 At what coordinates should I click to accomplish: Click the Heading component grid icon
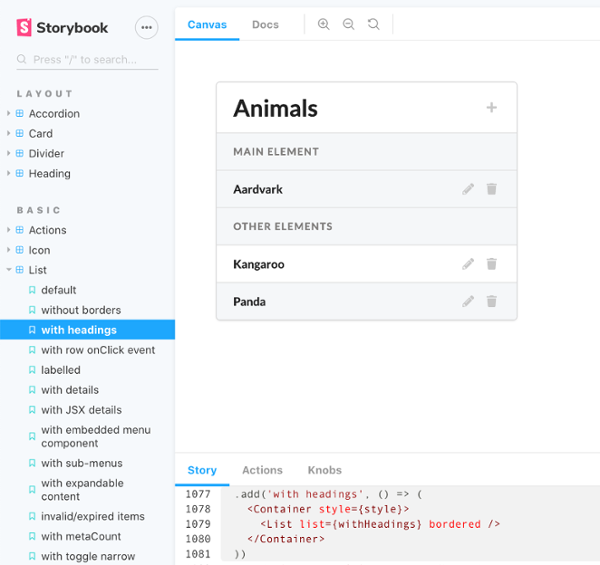[20, 173]
